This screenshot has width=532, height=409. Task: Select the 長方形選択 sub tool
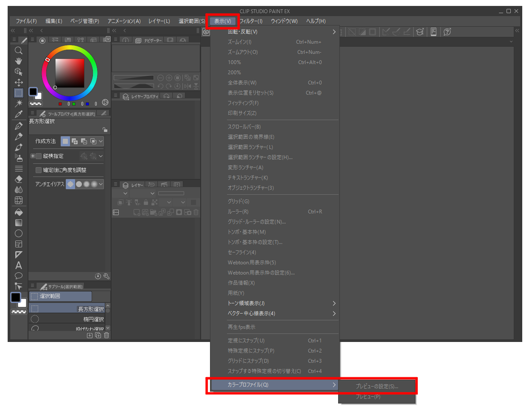(67, 309)
